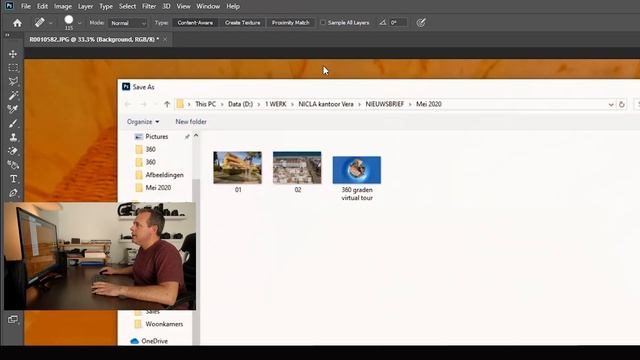The image size is (640, 360).
Task: Toggle Sample All Layers checkbox
Action: (x=323, y=23)
